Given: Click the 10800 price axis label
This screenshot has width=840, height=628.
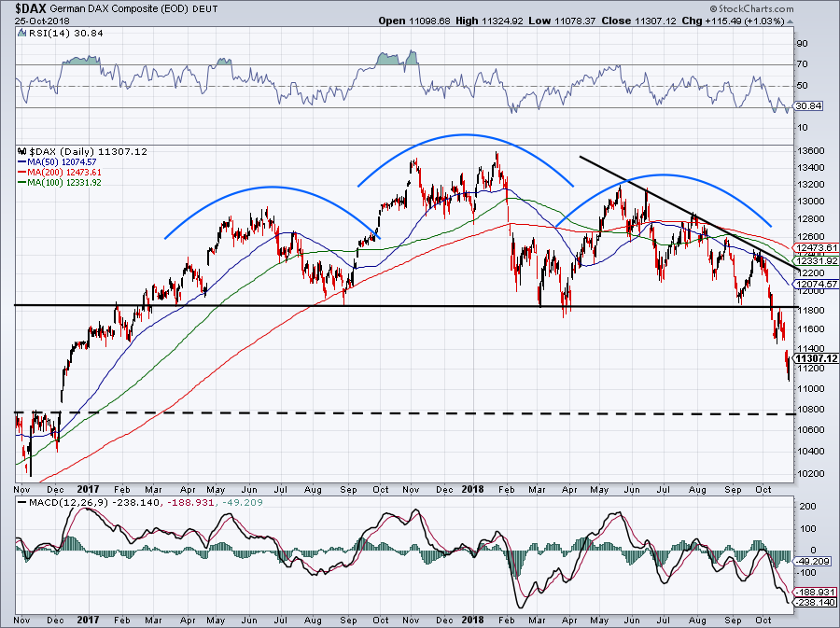Looking at the screenshot, I should click(809, 410).
